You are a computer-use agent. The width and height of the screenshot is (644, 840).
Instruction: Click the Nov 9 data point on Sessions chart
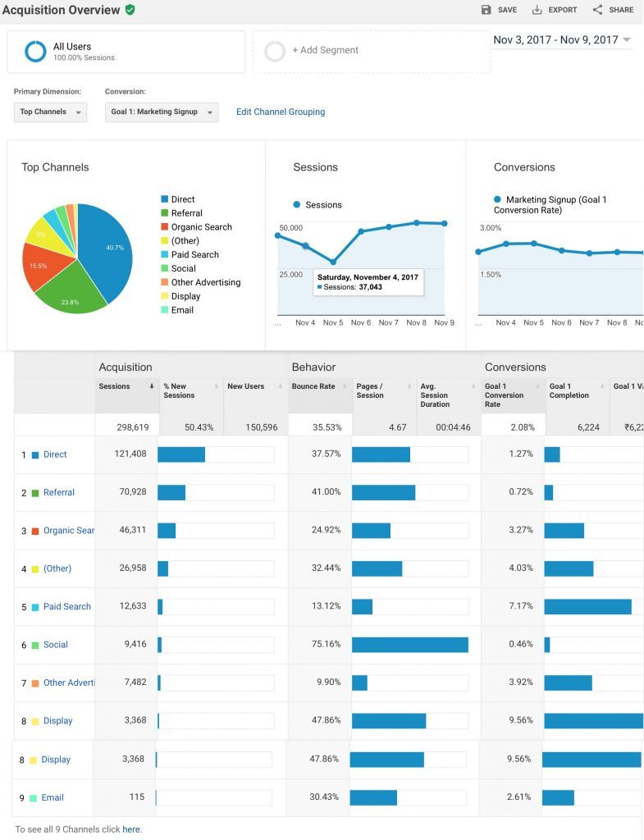click(445, 223)
